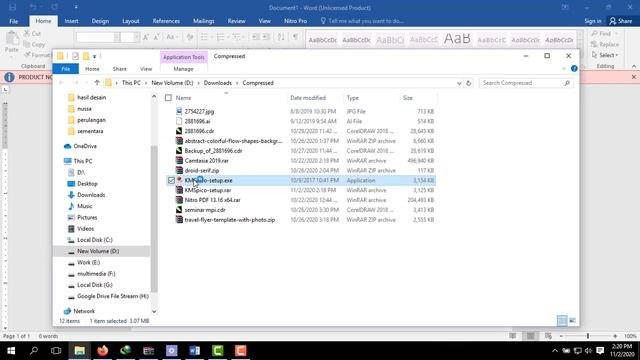Open the red Camtasia recorder taskbar icon
The image size is (640, 360).
coord(240,351)
